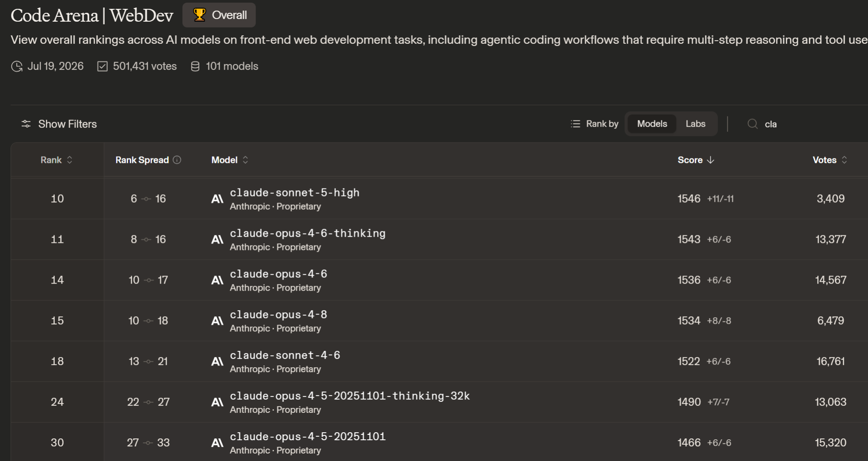Click the rank 10 cell

click(x=57, y=199)
